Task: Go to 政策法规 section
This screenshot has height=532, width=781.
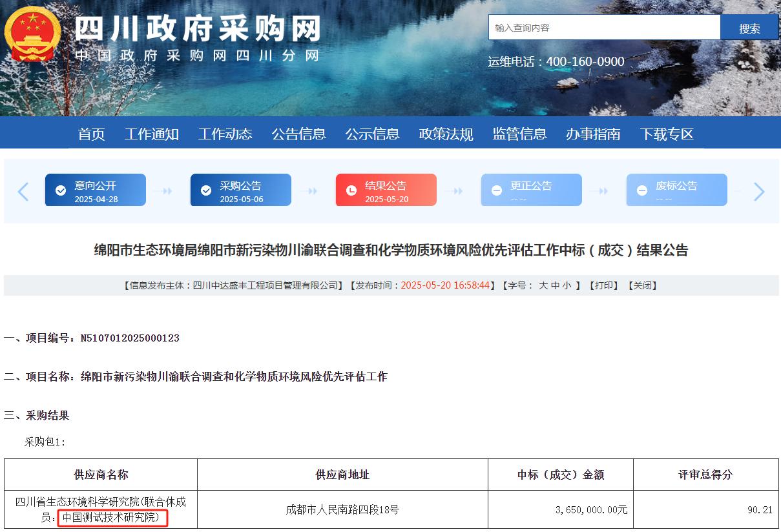Action: [446, 134]
